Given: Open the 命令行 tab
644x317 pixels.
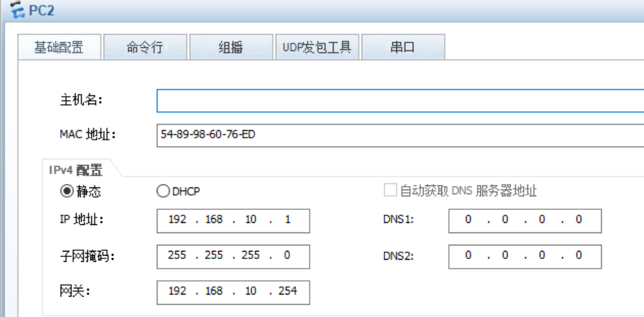Looking at the screenshot, I should pos(145,48).
